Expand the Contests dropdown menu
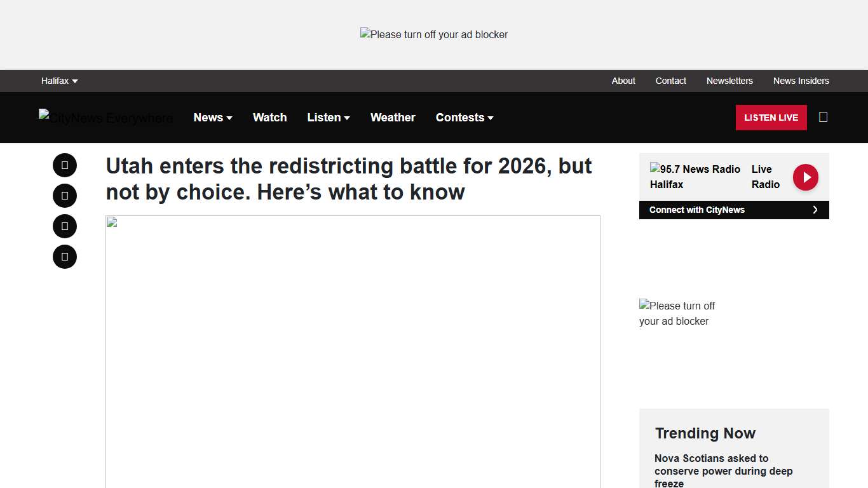Viewport: 868px width, 488px height. point(465,118)
